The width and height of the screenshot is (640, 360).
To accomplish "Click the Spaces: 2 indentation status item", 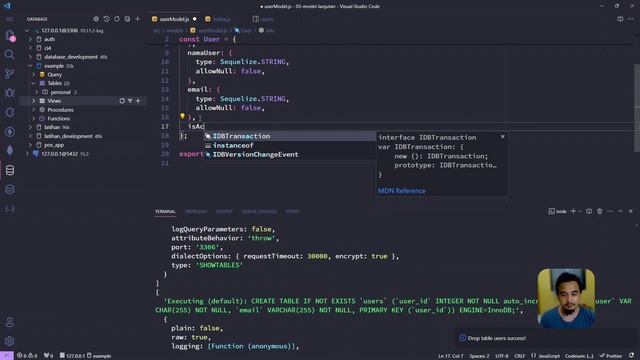I will pyautogui.click(x=479, y=356).
